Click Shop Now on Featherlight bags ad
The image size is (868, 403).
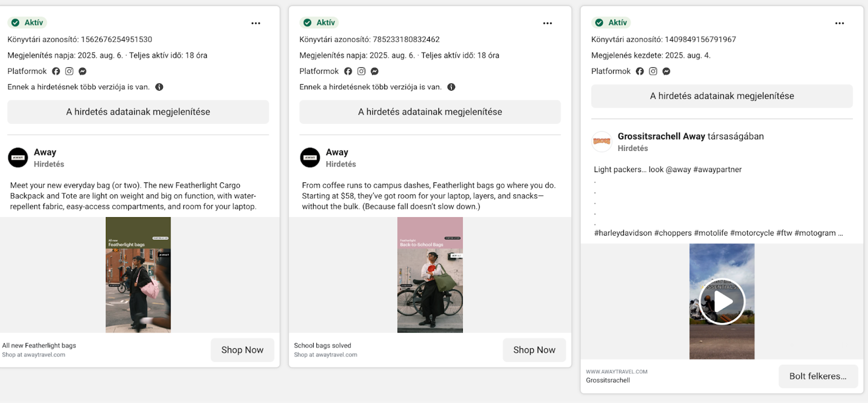click(242, 350)
